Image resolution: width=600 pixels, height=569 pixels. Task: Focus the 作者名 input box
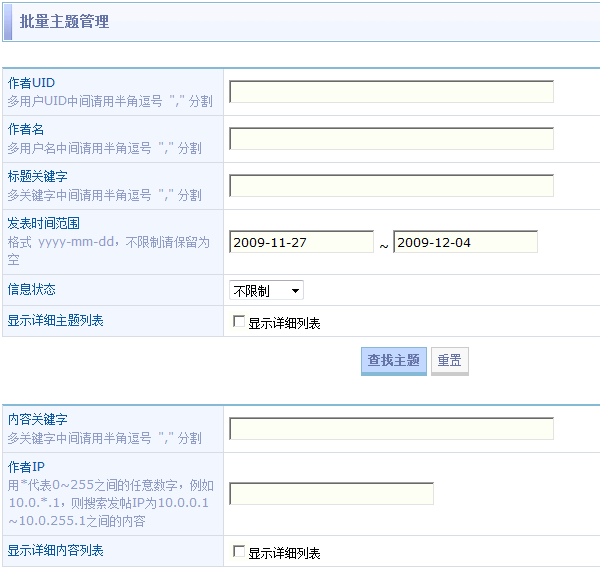391,139
